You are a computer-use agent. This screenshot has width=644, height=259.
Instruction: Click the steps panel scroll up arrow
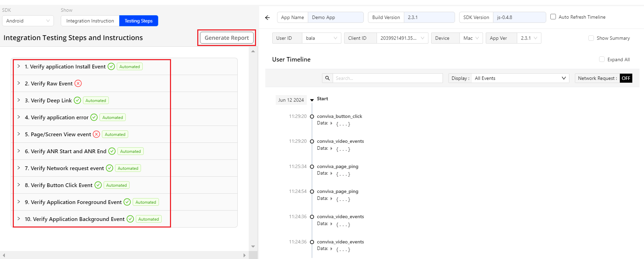click(x=253, y=51)
